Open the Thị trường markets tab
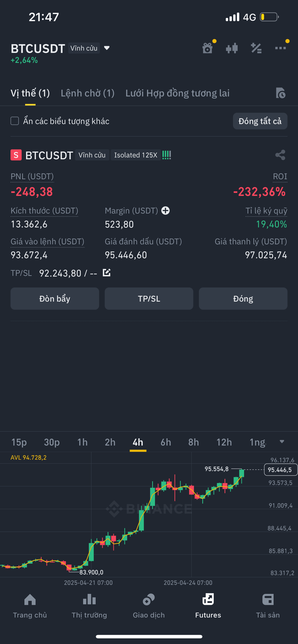 pos(89,606)
